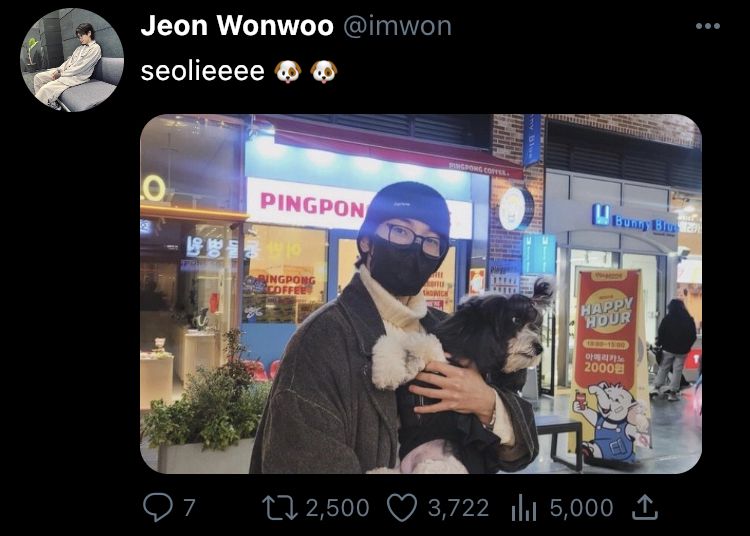Click the retweet arrows icon
This screenshot has height=536, width=750.
tap(280, 508)
